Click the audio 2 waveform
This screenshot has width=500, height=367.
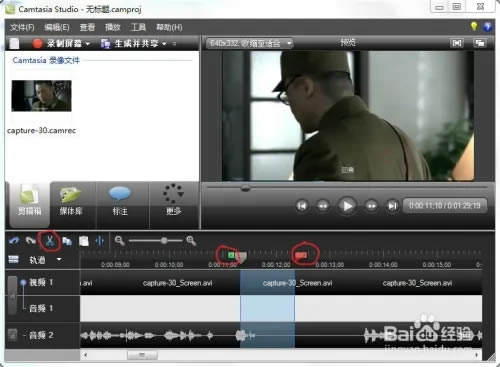(281, 335)
